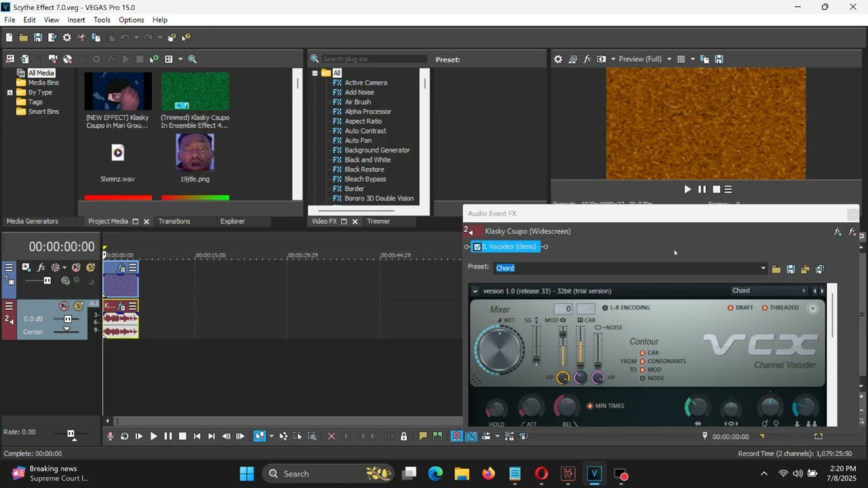Click the record microphone button
Screen dimensions: 868x488
point(110,436)
